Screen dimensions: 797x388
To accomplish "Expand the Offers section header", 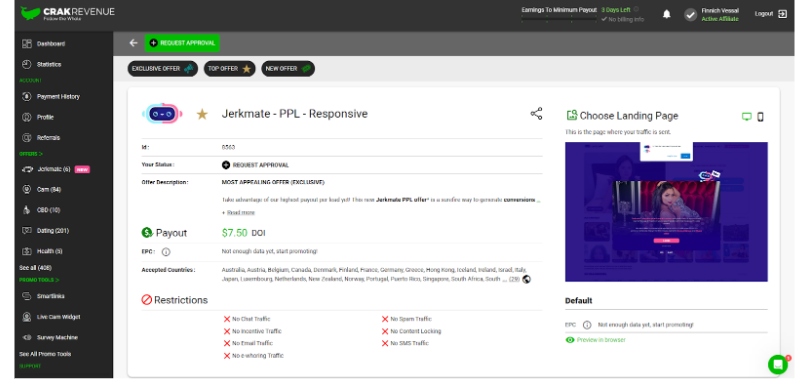I will point(31,154).
